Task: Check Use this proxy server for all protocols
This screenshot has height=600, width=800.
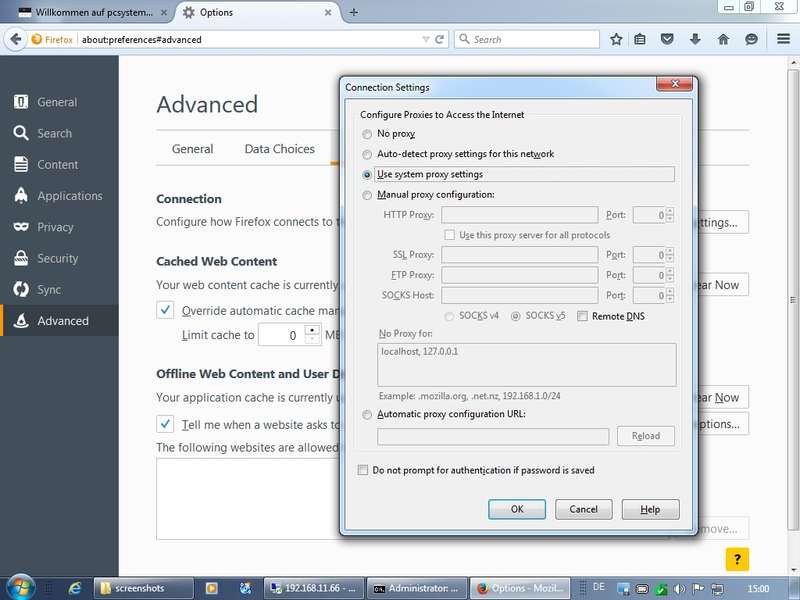Action: click(x=449, y=235)
